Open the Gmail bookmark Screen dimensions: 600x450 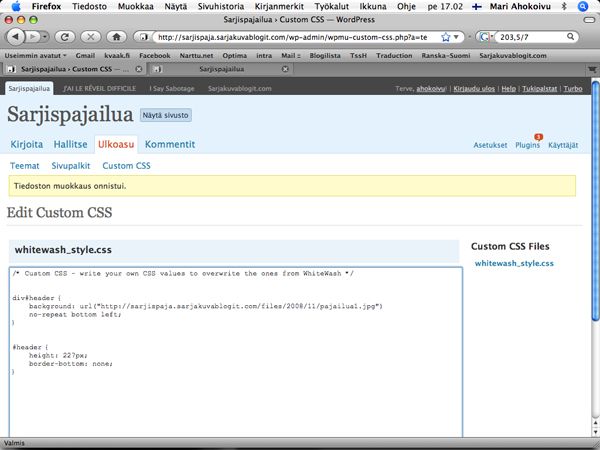(x=85, y=56)
